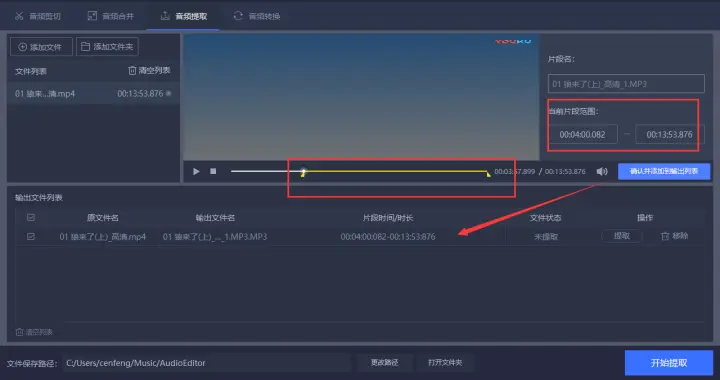The width and height of the screenshot is (720, 380).
Task: Click the 片段名 input field
Action: [x=626, y=84]
